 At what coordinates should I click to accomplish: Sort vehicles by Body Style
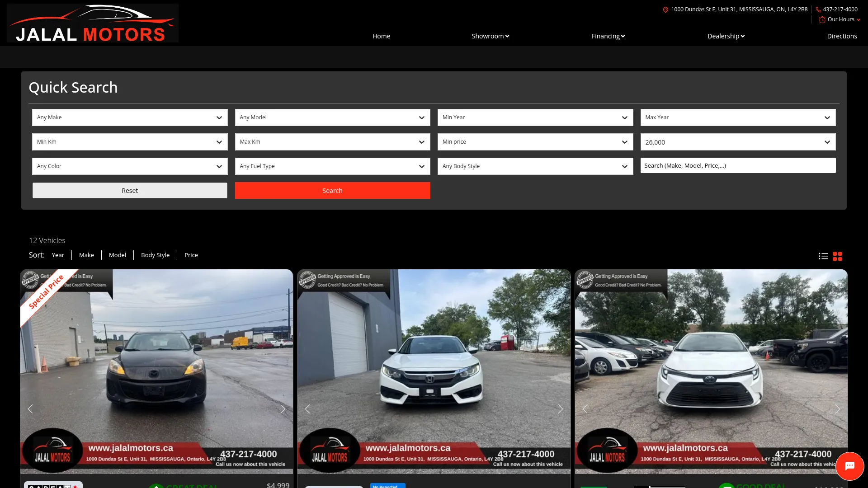point(156,255)
